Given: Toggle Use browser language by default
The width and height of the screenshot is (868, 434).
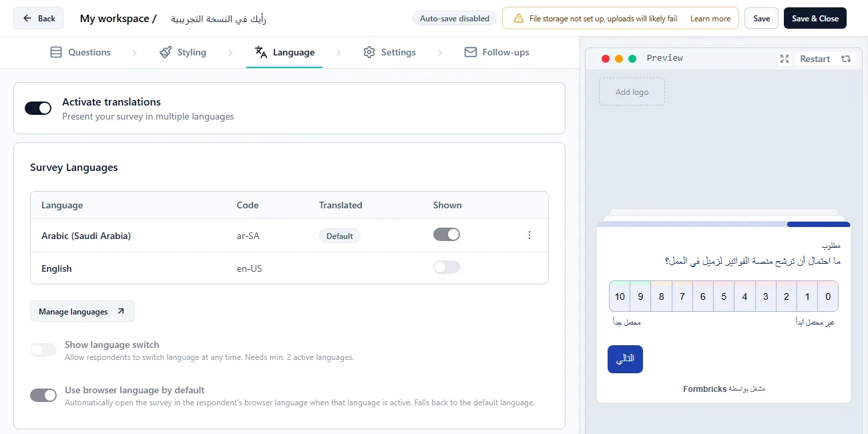Looking at the screenshot, I should 43,395.
